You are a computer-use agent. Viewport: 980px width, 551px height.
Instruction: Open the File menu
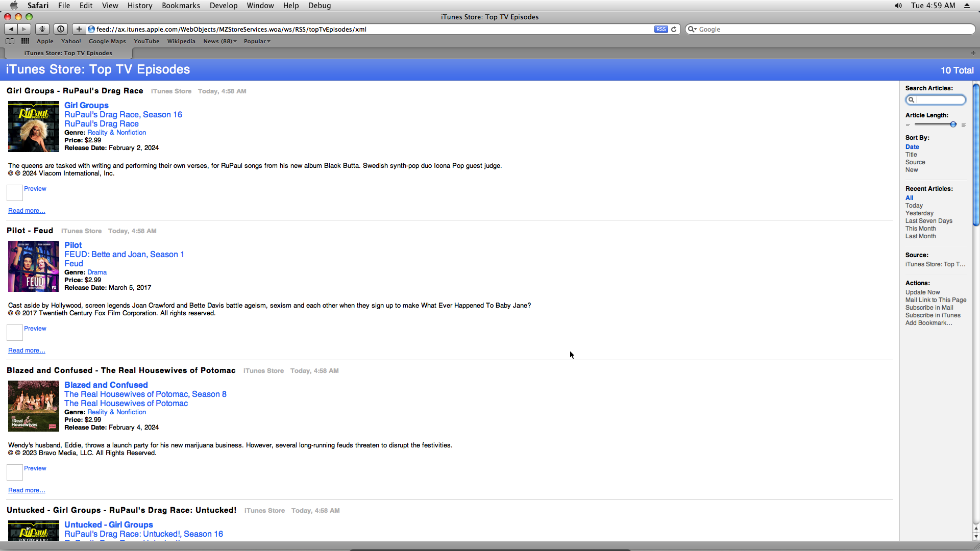[x=64, y=5]
